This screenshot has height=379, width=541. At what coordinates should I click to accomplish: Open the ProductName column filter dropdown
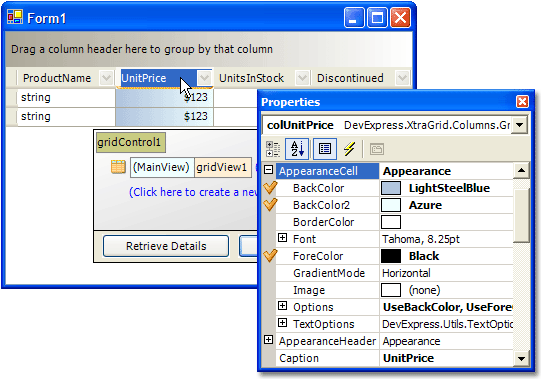[106, 78]
